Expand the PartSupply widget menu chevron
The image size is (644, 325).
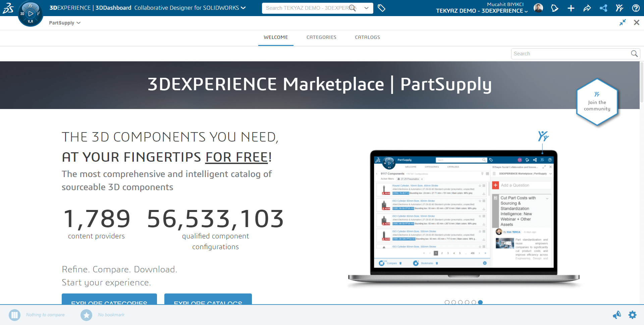pos(78,23)
